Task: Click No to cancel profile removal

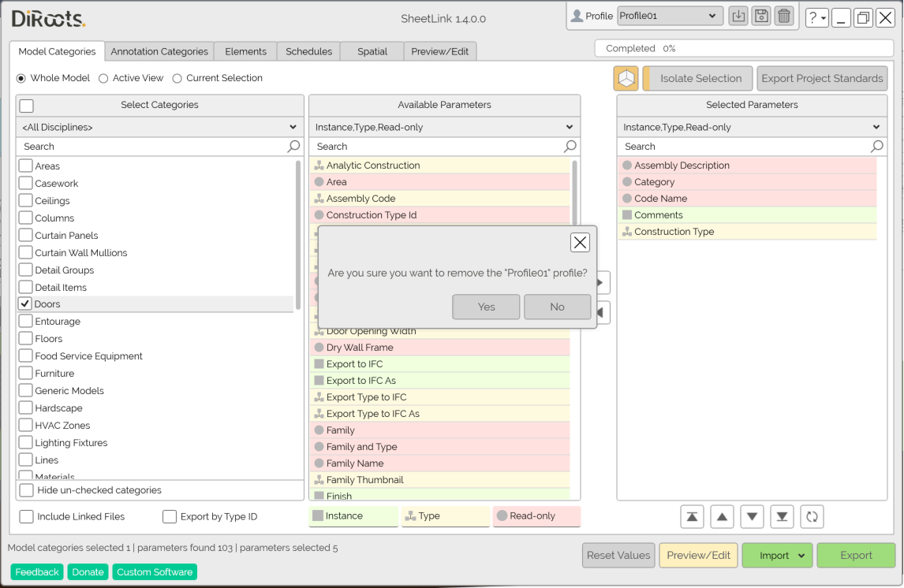Action: point(557,307)
